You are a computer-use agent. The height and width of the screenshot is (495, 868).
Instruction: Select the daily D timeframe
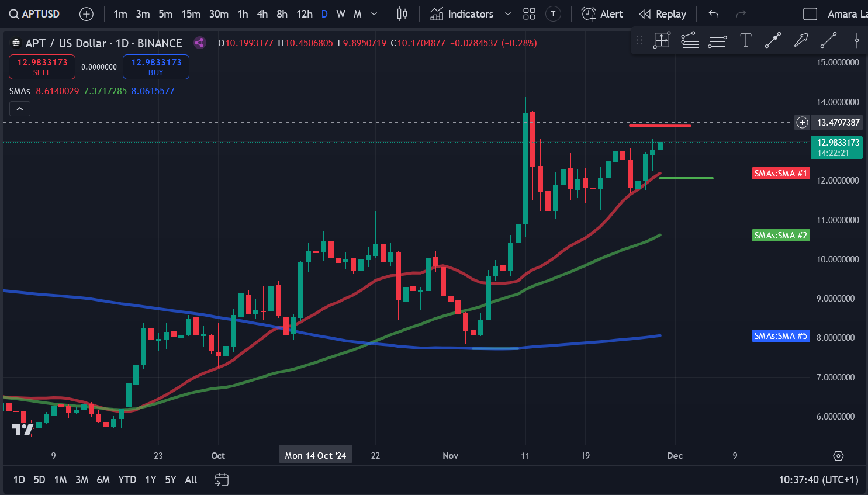[324, 14]
